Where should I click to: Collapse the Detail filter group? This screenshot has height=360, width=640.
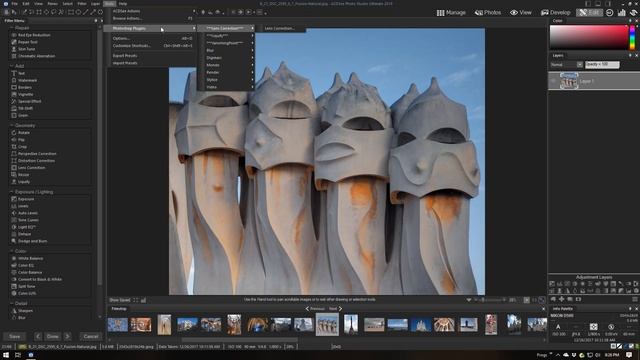click(11, 304)
